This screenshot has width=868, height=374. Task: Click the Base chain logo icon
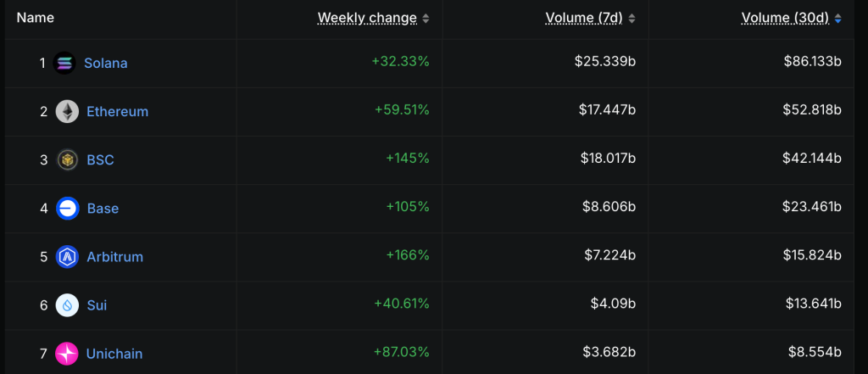click(x=67, y=209)
